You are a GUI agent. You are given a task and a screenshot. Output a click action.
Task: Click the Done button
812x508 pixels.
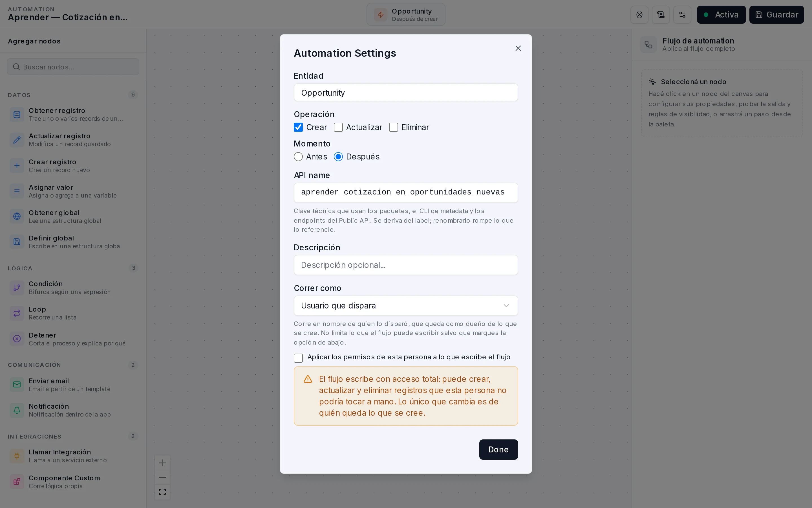tap(498, 450)
